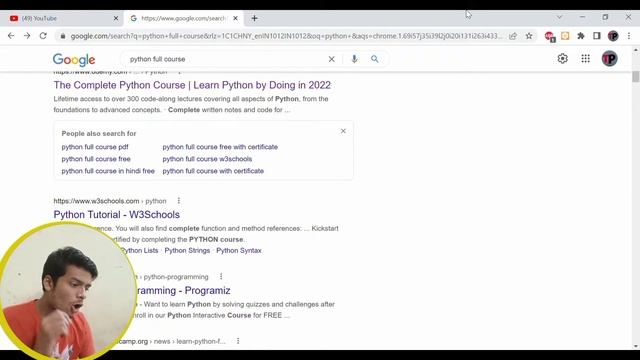The image size is (640, 360).
Task: Switch to the Google search tab
Action: click(183, 18)
